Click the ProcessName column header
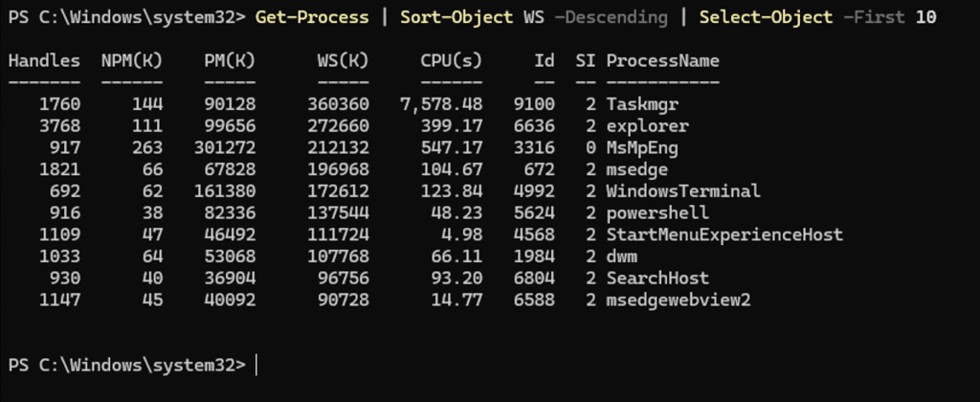Image resolution: width=980 pixels, height=402 pixels. pyautogui.click(x=662, y=60)
